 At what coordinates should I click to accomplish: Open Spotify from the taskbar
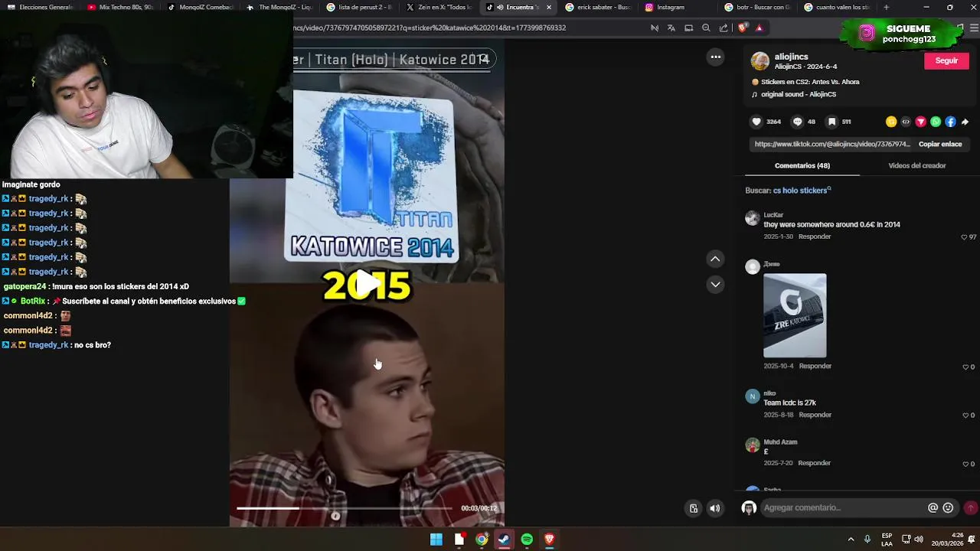coord(527,540)
